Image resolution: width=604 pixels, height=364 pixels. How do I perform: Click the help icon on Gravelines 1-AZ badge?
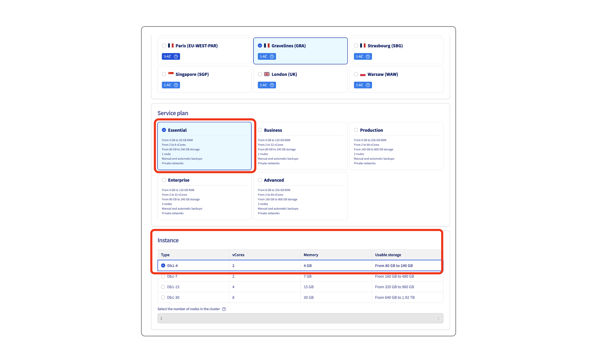point(272,57)
